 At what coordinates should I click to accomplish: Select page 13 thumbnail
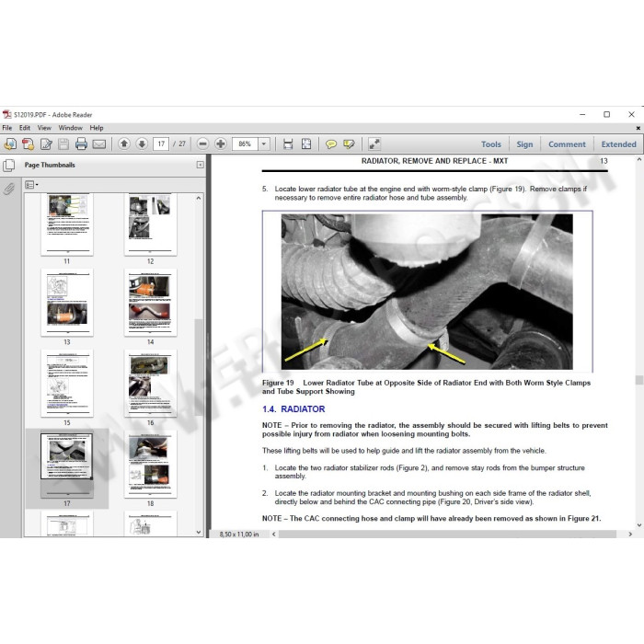pyautogui.click(x=67, y=303)
